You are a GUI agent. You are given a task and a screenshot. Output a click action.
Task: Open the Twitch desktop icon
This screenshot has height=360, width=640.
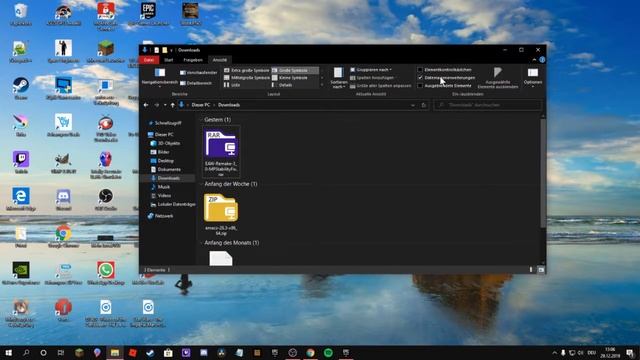(x=21, y=162)
